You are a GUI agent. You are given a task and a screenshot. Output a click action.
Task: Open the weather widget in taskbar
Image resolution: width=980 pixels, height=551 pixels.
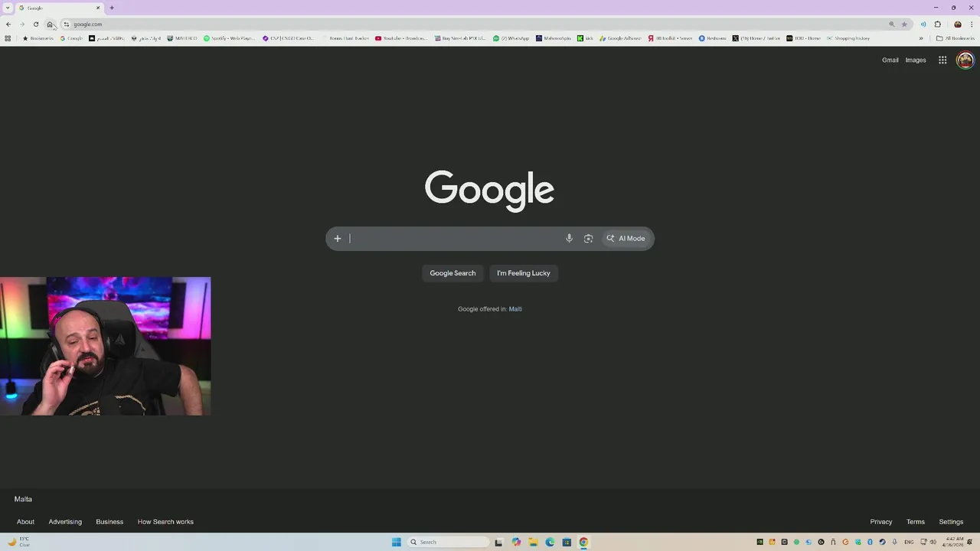click(19, 542)
